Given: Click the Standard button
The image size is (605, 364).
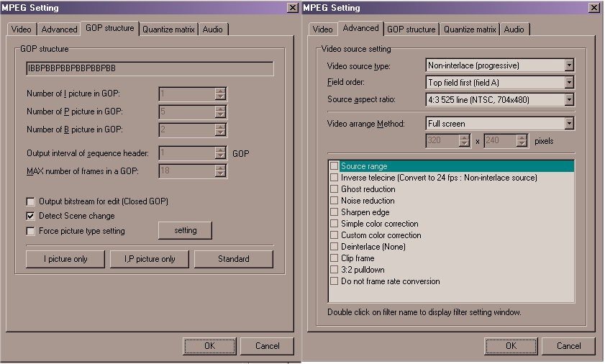Looking at the screenshot, I should pyautogui.click(x=234, y=259).
